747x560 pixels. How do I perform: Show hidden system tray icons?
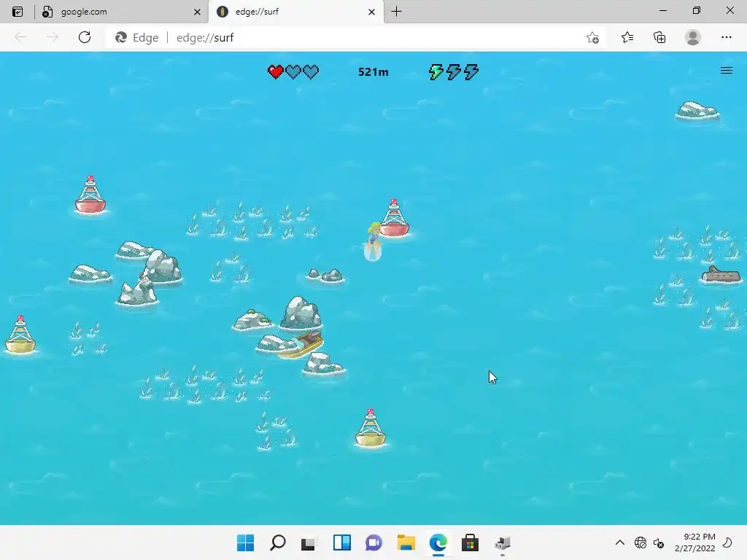point(620,542)
